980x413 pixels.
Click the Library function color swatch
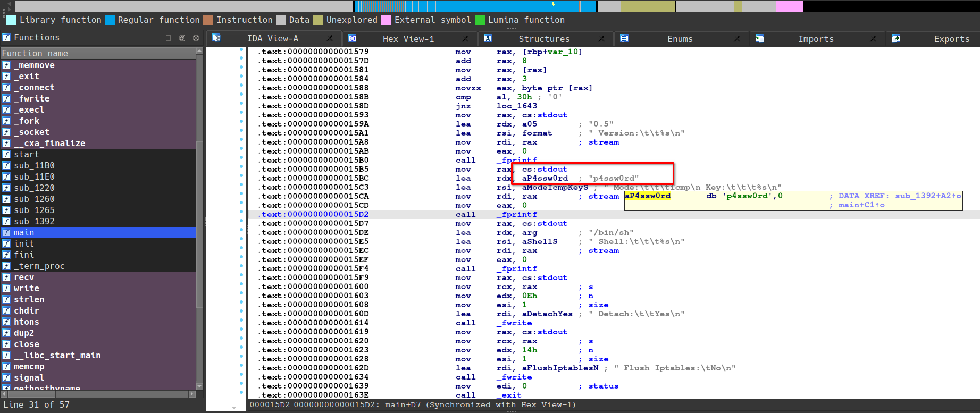click(11, 20)
